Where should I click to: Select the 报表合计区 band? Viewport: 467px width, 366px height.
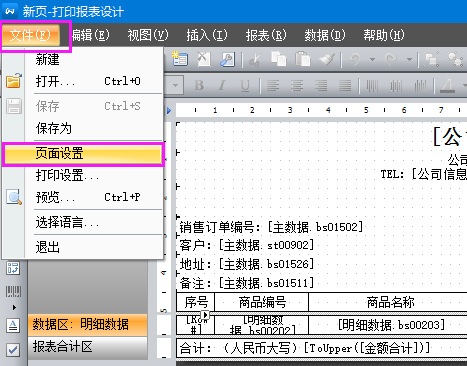click(87, 347)
